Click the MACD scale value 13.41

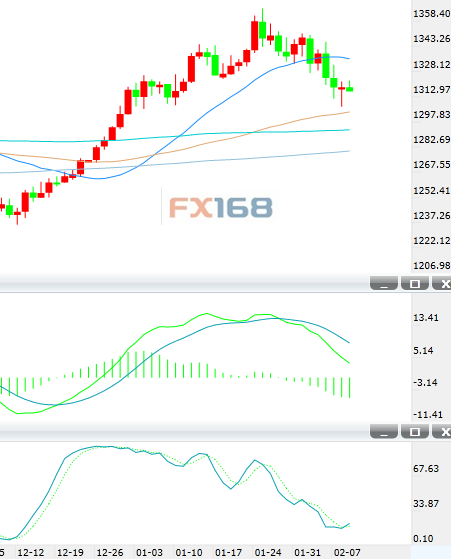click(x=426, y=317)
